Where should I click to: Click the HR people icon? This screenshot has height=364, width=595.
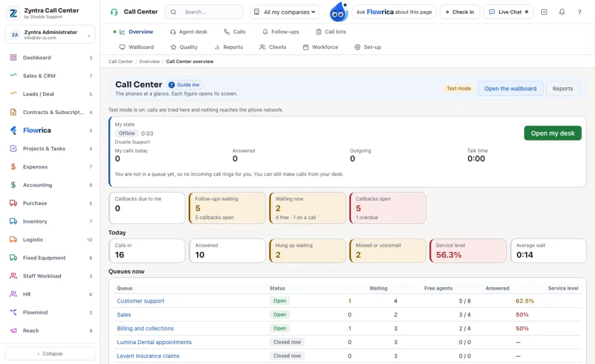pos(13,294)
